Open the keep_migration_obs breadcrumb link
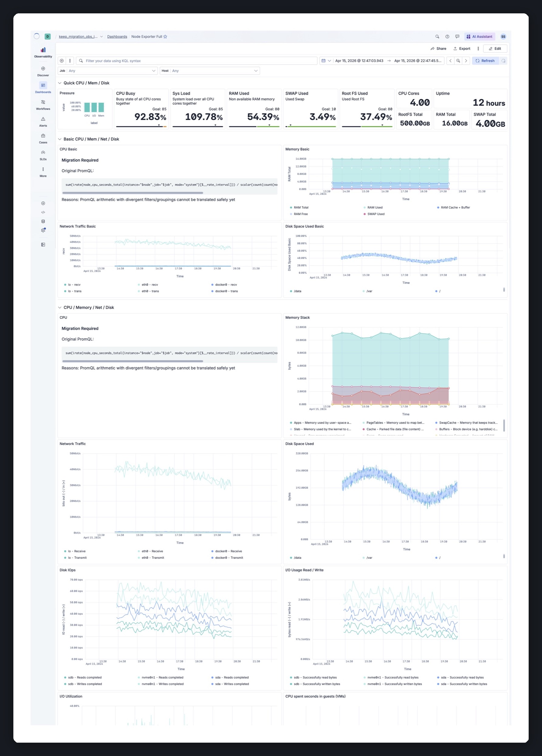This screenshot has width=542, height=756. point(78,37)
